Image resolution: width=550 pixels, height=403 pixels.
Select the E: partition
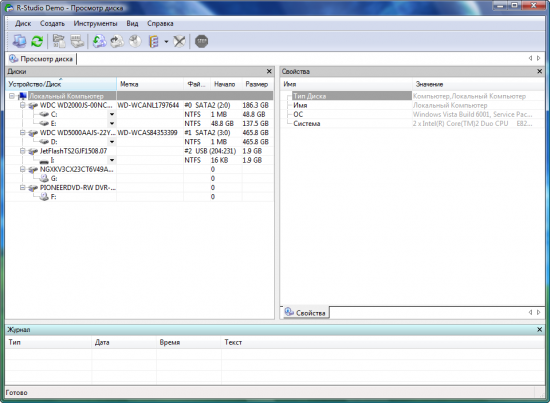tap(54, 123)
